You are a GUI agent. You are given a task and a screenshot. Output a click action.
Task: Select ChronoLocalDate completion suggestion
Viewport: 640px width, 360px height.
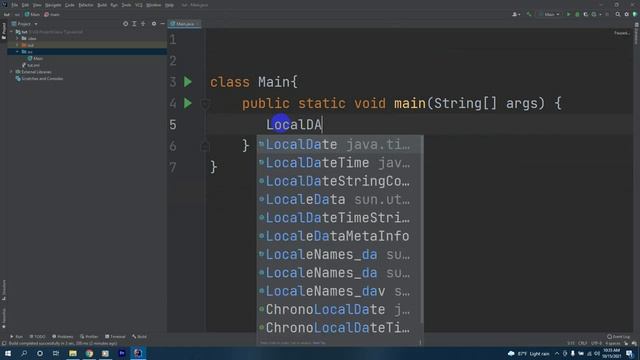point(338,309)
